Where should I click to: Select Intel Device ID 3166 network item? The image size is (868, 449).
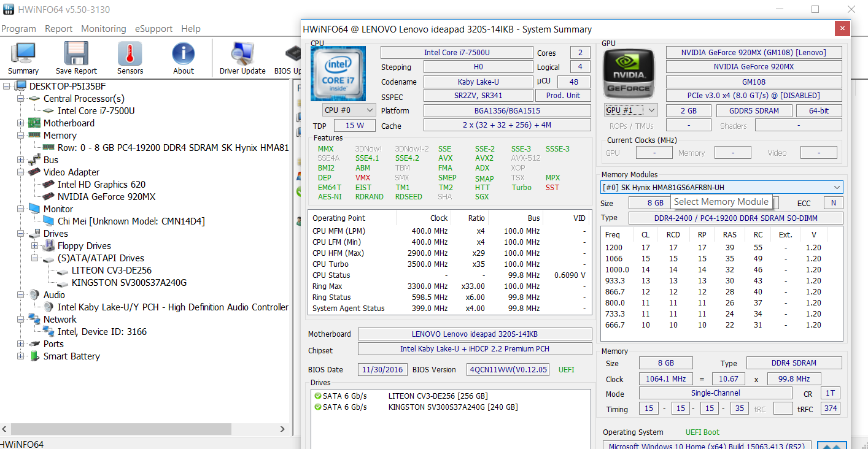[x=102, y=332]
